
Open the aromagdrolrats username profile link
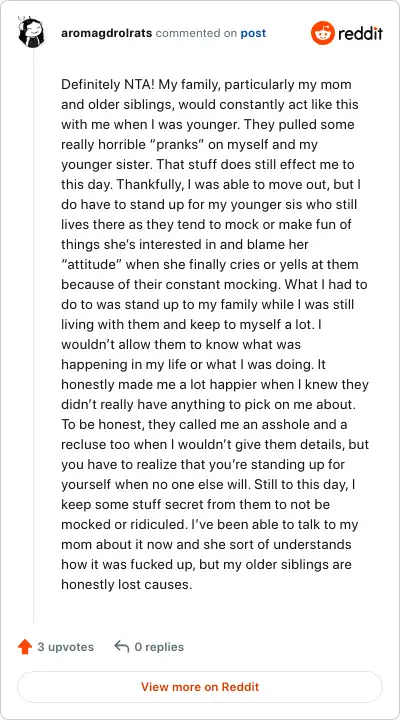107,34
